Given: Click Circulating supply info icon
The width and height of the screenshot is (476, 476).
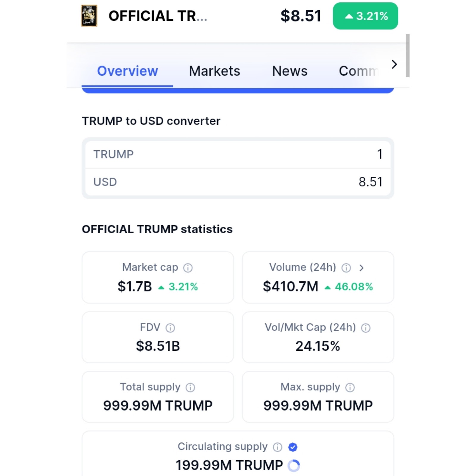Looking at the screenshot, I should (278, 447).
